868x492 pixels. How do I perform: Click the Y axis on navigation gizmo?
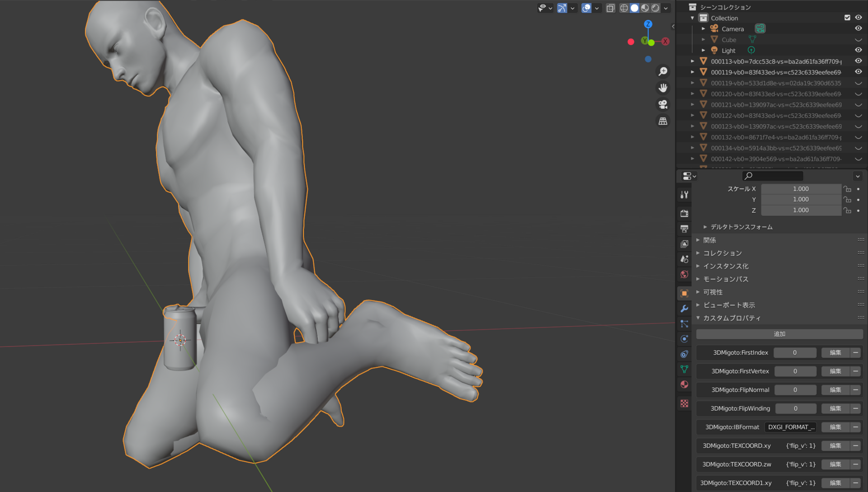coord(645,41)
